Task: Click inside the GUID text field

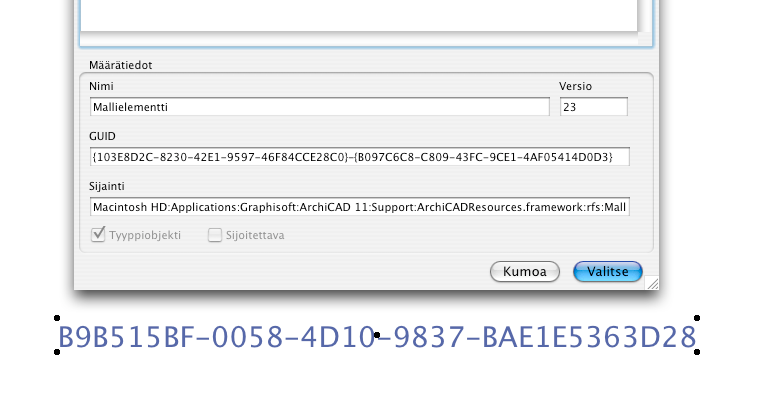Action: point(358,157)
